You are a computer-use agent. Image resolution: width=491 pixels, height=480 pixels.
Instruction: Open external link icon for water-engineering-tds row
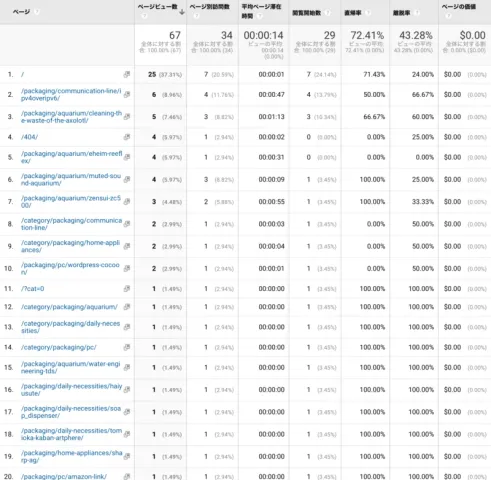[127, 367]
